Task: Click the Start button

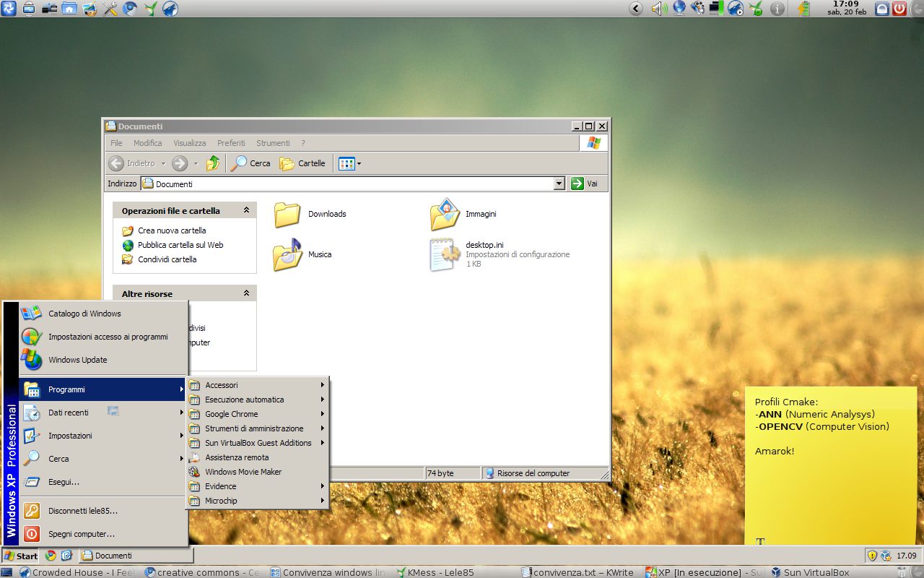Action: click(20, 556)
